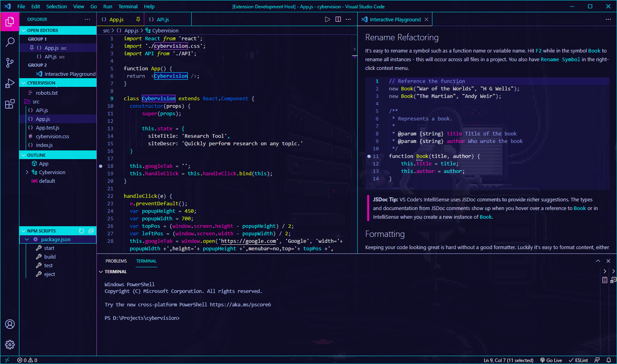Open robots.txt in Explorer
This screenshot has width=617, height=364.
pyautogui.click(x=47, y=93)
